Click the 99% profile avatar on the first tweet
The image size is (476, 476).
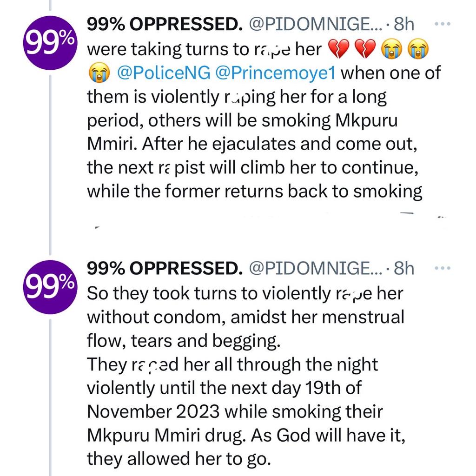tap(49, 42)
